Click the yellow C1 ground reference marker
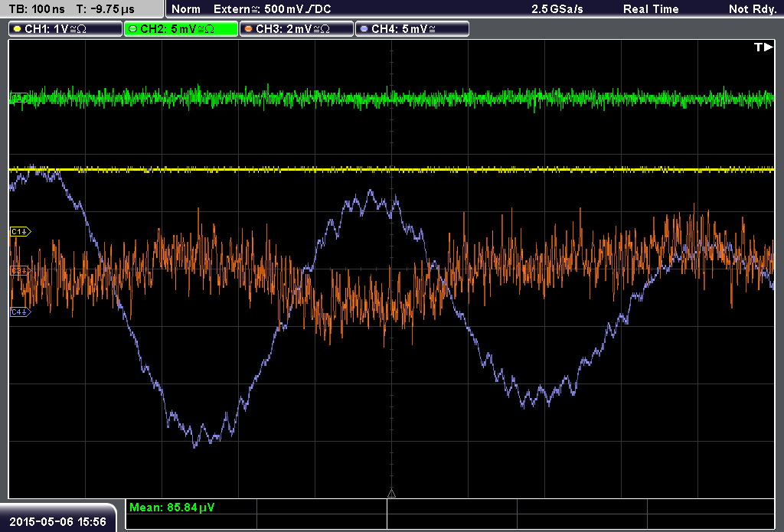The width and height of the screenshot is (784, 532). 21,231
